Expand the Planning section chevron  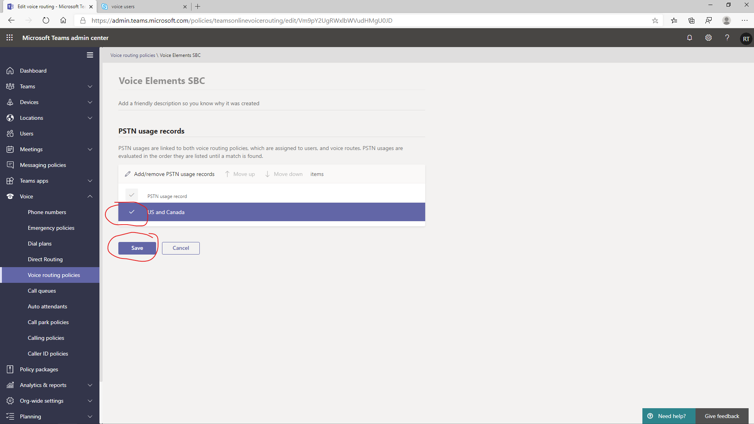[90, 416]
